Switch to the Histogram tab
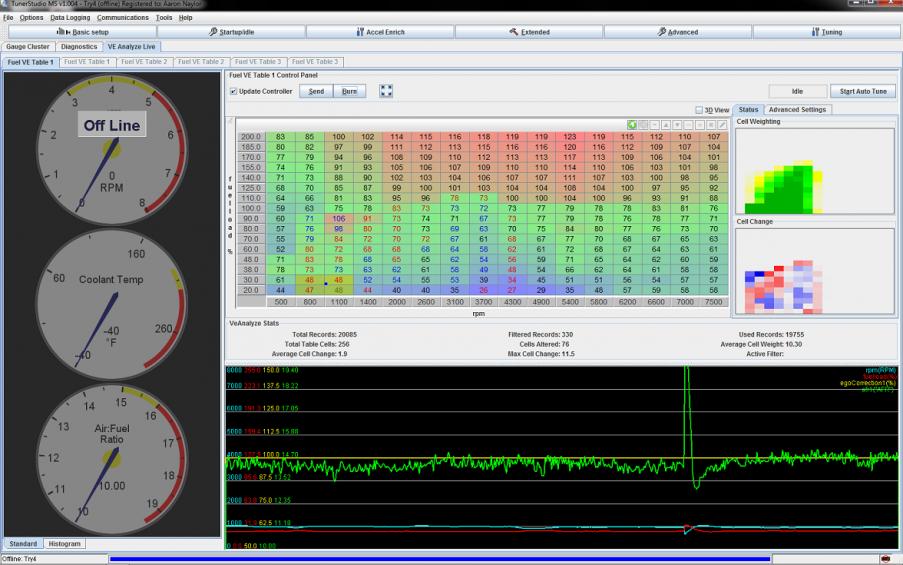Image resolution: width=903 pixels, height=565 pixels. pyautogui.click(x=65, y=544)
